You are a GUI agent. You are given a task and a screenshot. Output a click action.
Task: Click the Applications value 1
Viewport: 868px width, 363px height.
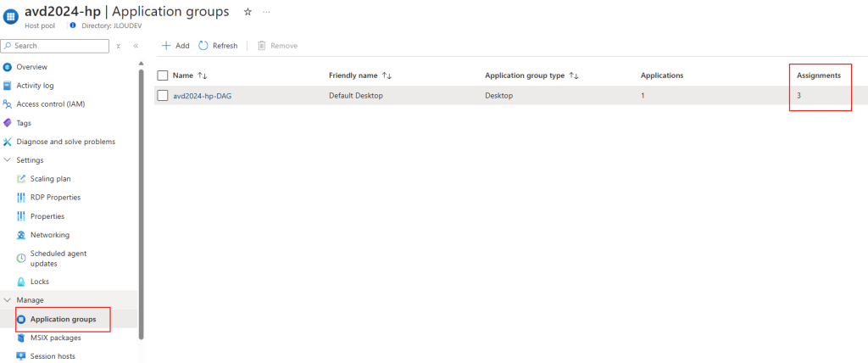[643, 95]
